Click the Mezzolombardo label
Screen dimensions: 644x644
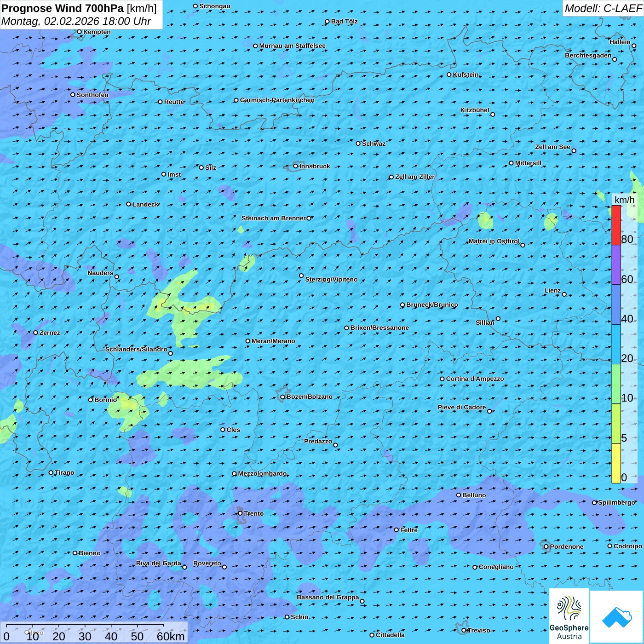262,473
